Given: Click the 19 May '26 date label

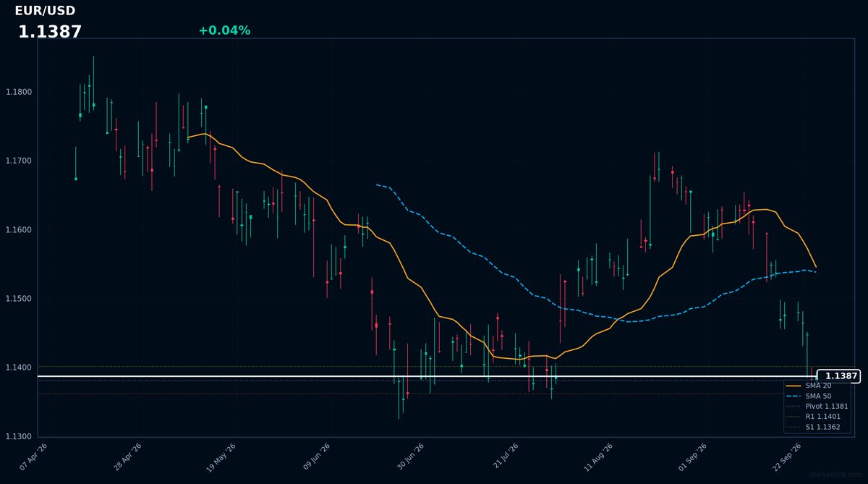Looking at the screenshot, I should coord(222,457).
